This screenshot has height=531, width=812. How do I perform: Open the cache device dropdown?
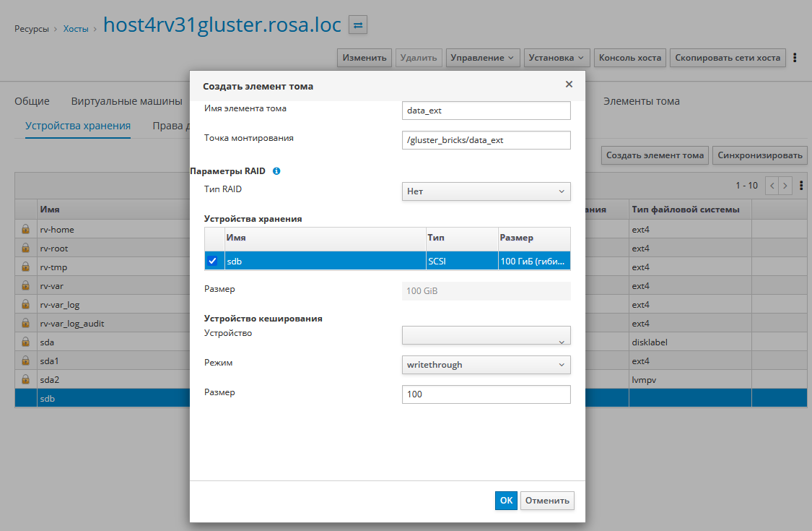tap(486, 335)
